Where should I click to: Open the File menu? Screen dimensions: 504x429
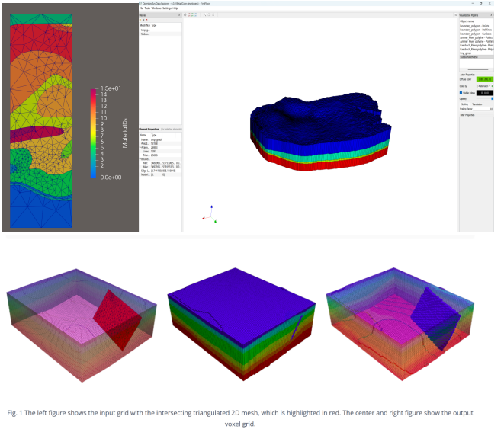[x=141, y=8]
